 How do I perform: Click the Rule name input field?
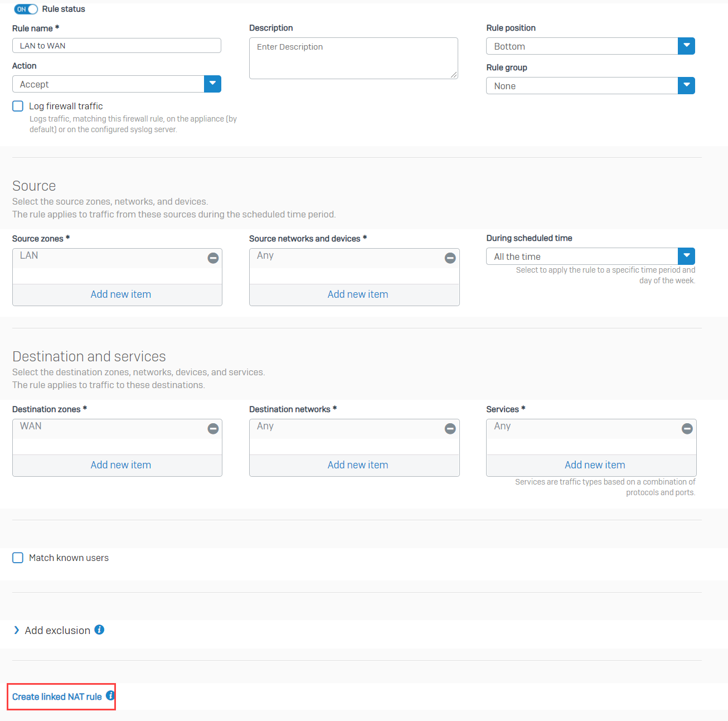coord(117,46)
